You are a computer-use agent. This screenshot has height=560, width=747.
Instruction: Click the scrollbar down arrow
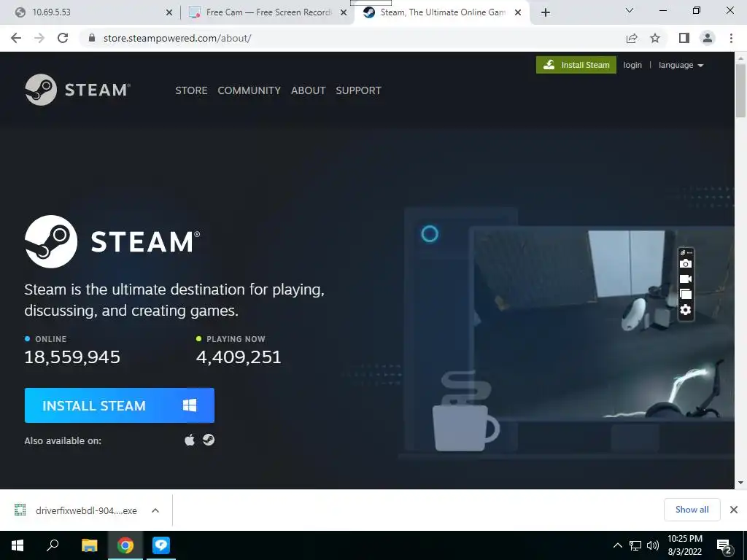[x=740, y=483]
